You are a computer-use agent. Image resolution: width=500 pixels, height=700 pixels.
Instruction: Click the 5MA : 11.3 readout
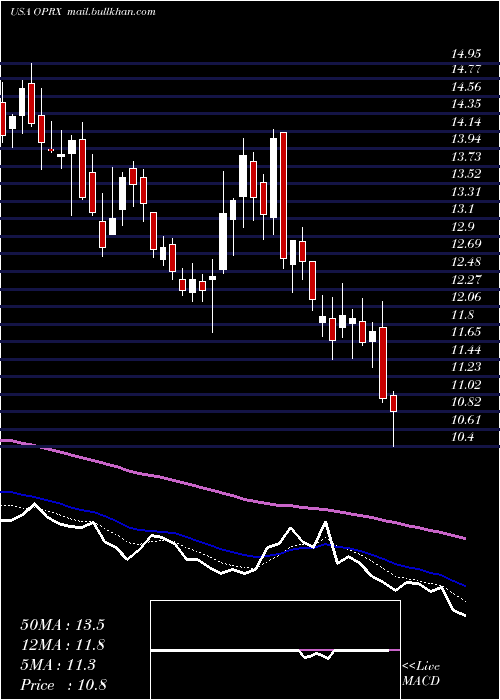click(x=58, y=665)
